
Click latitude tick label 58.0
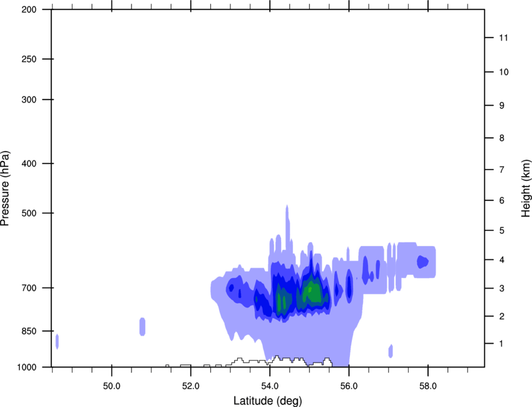point(428,386)
